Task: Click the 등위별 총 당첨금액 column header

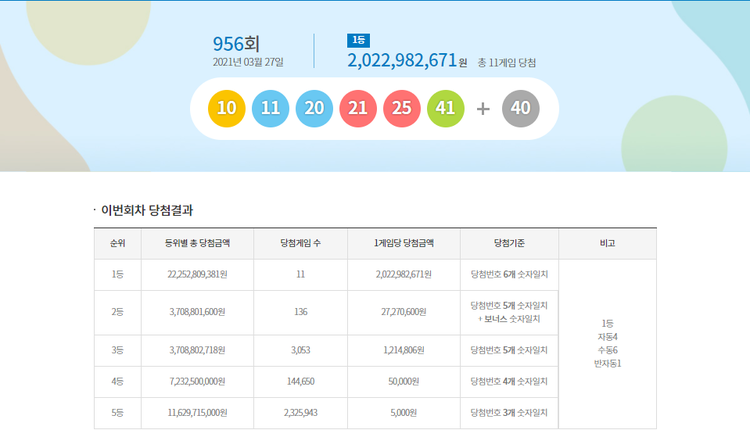Action: pyautogui.click(x=198, y=243)
